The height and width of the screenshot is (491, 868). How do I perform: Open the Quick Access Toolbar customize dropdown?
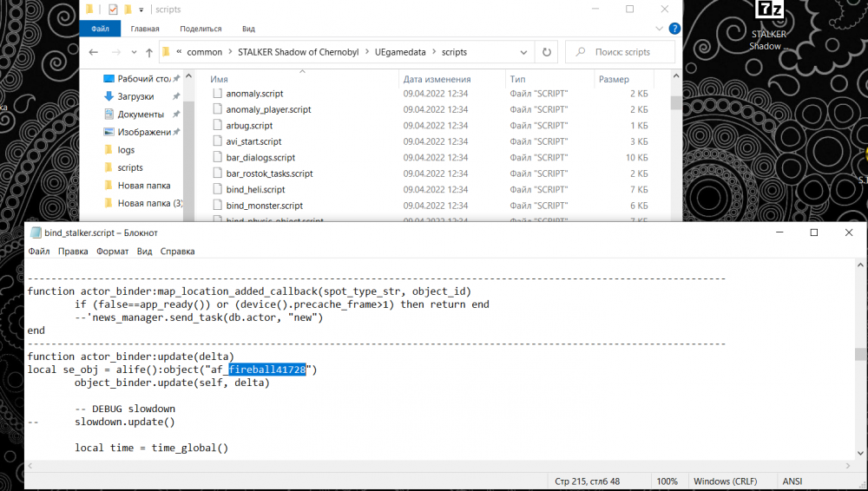pos(141,10)
